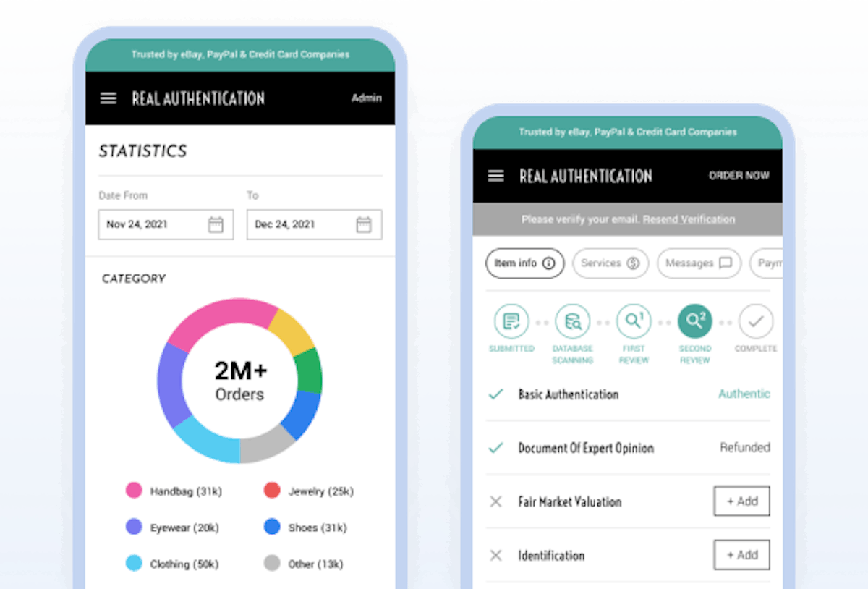The width and height of the screenshot is (868, 589).
Task: Click the Authentic status text
Action: click(x=744, y=394)
